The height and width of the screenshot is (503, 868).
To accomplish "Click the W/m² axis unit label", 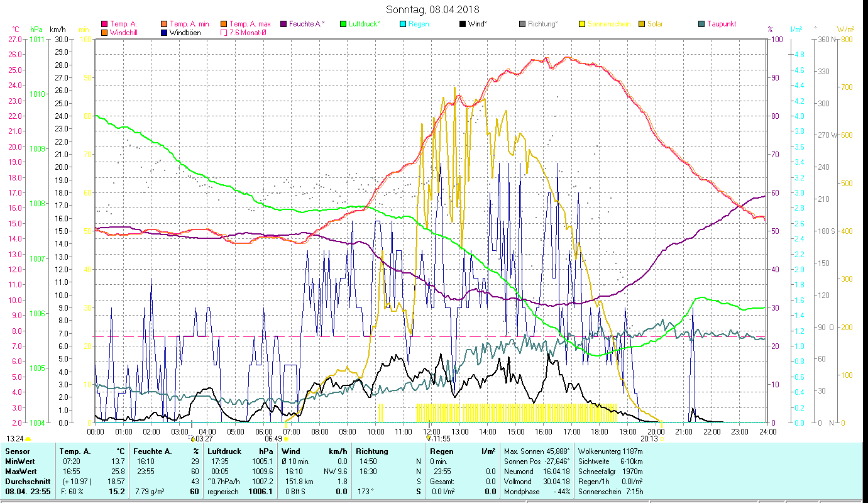I will (x=845, y=30).
